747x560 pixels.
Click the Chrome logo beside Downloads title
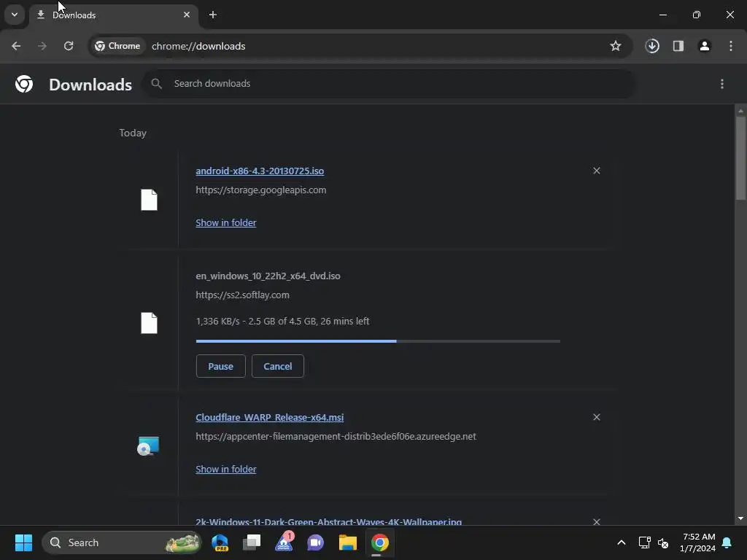[x=24, y=84]
